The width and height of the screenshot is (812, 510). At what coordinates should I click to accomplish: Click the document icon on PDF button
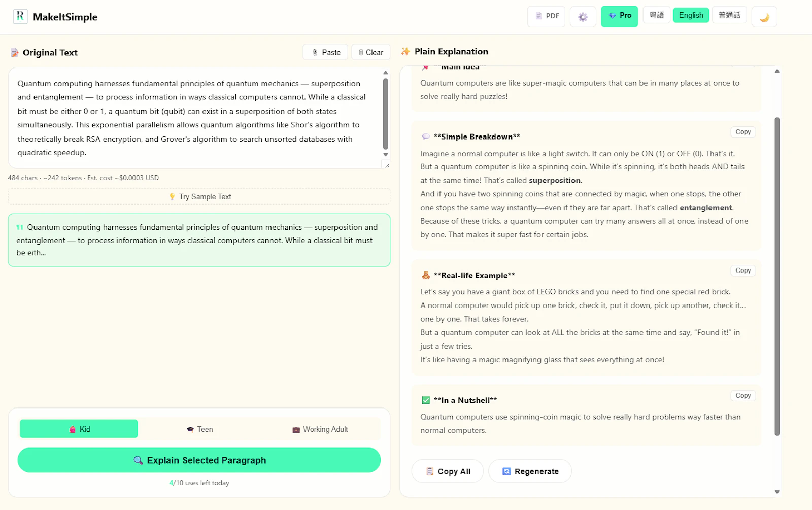point(539,16)
